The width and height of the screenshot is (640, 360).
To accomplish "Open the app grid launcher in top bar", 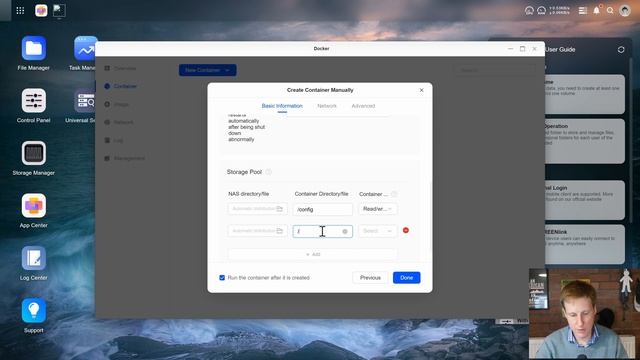I will pyautogui.click(x=20, y=11).
